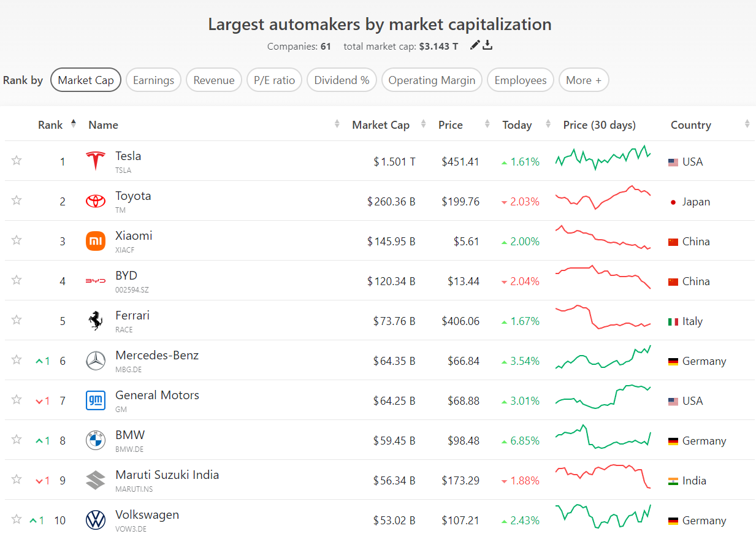The image size is (756, 539).
Task: Click the Volkswagen logo icon
Action: pyautogui.click(x=96, y=520)
